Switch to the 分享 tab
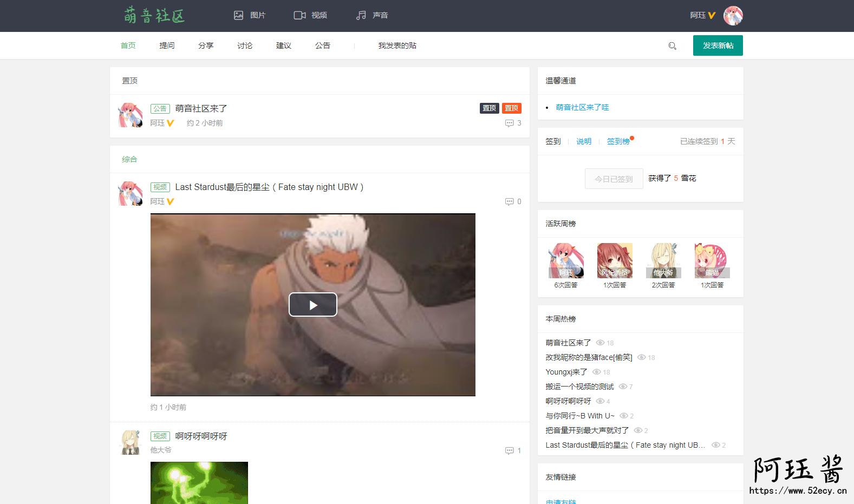 click(x=206, y=45)
